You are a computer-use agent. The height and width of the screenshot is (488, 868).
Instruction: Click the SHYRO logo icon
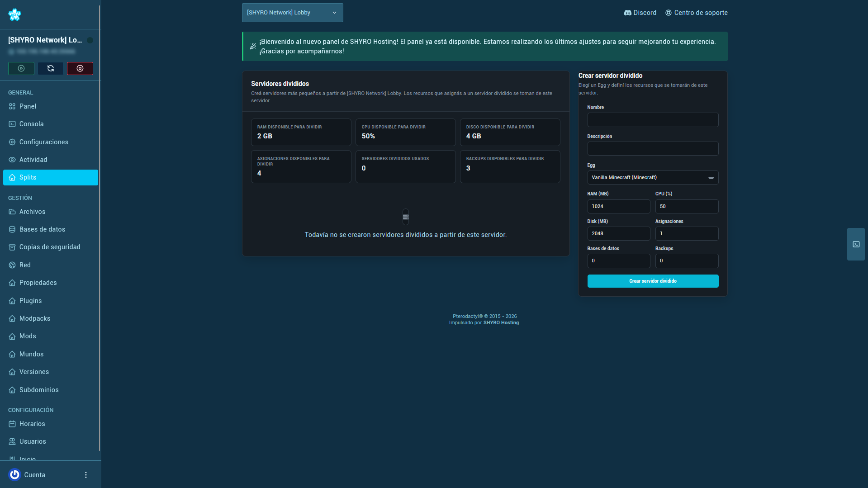pyautogui.click(x=14, y=14)
